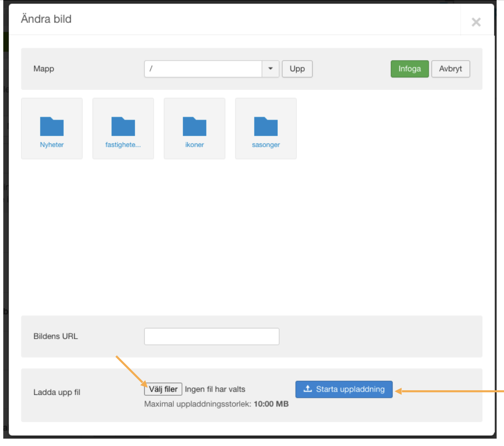
Task: Start upload with Starta uppladdning
Action: click(344, 389)
